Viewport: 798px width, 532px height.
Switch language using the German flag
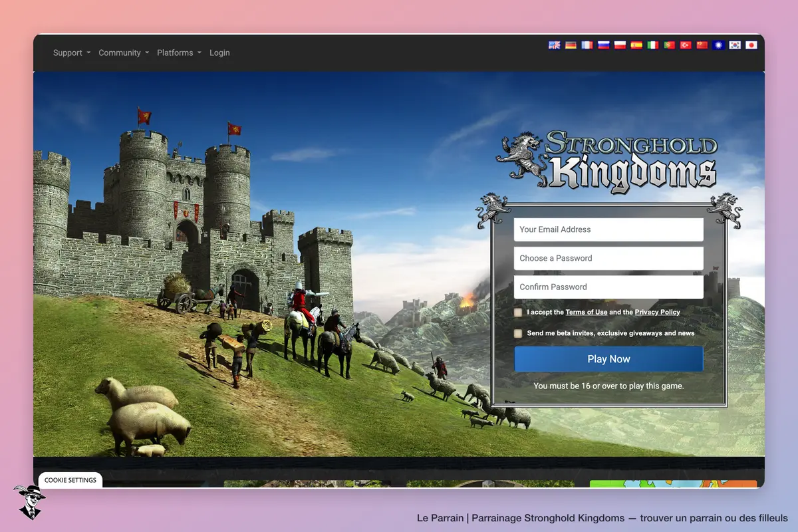click(x=571, y=45)
